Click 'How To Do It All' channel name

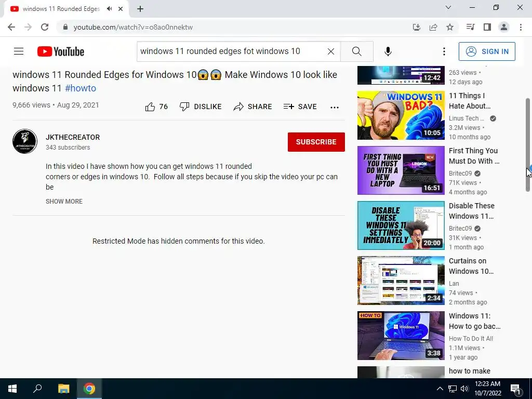pyautogui.click(x=471, y=339)
